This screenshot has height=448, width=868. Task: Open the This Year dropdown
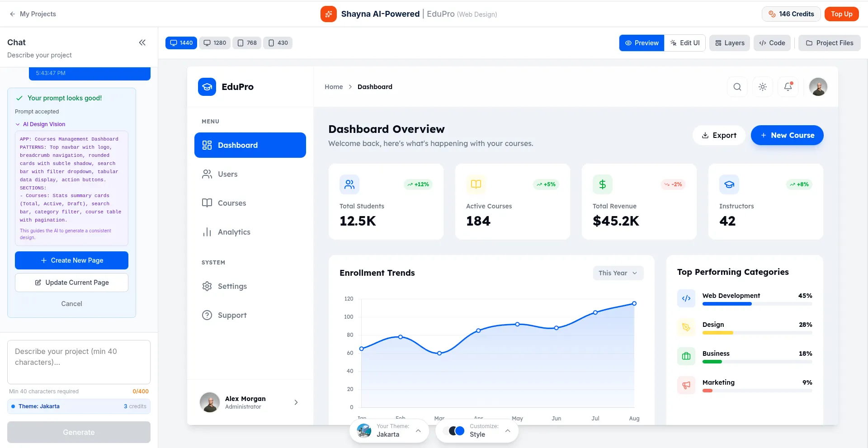(618, 273)
